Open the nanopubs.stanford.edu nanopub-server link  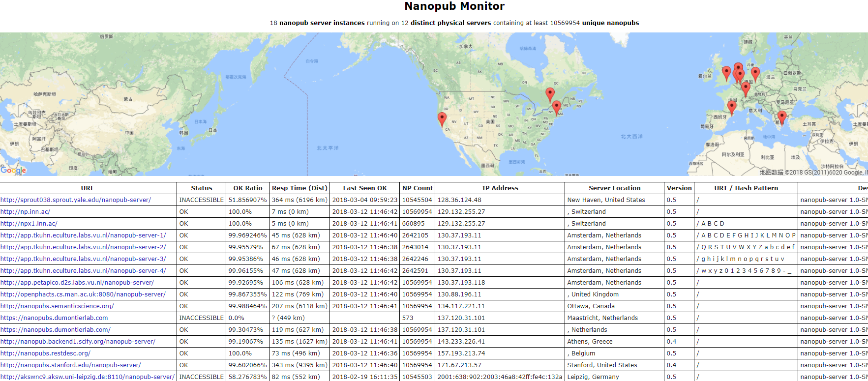click(x=70, y=365)
